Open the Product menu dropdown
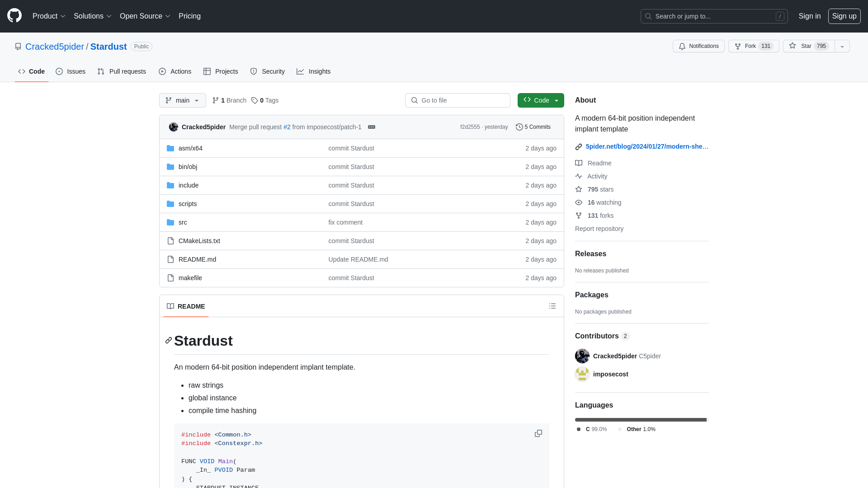868x488 pixels. 49,16
